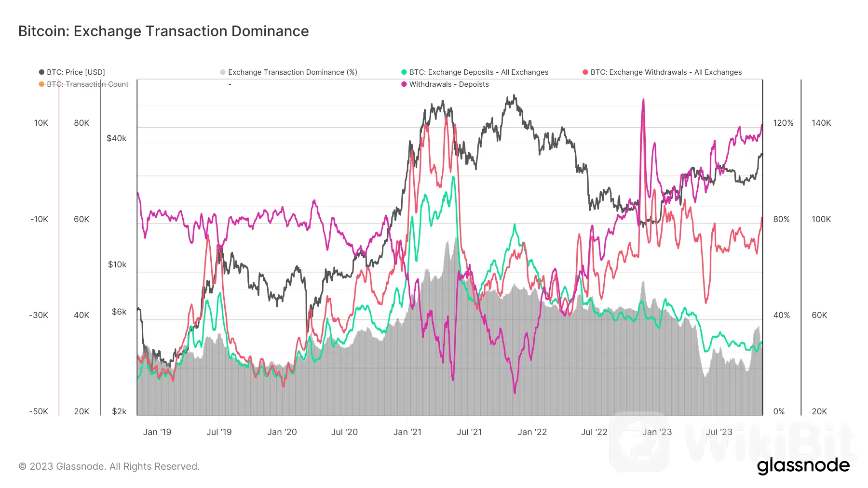The width and height of the screenshot is (868, 488).
Task: Hide the BTC: Exchange Withdrawals - All Exchanges label
Action: tap(666, 72)
